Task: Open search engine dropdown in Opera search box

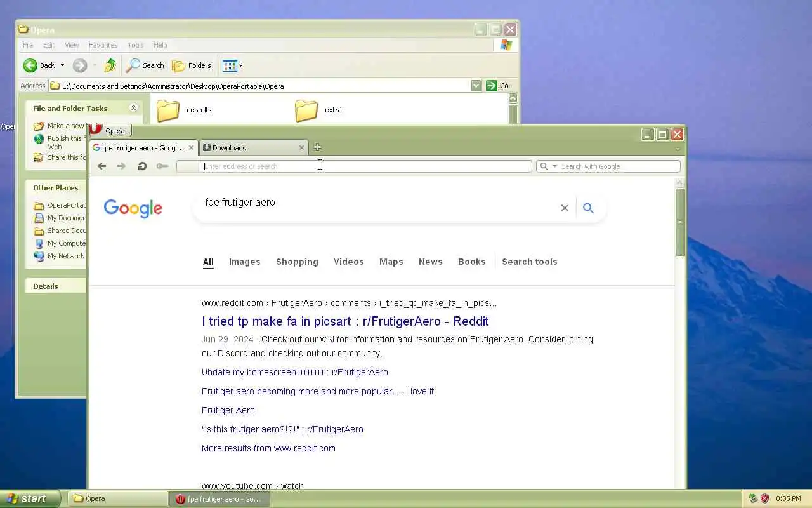Action: click(x=554, y=166)
